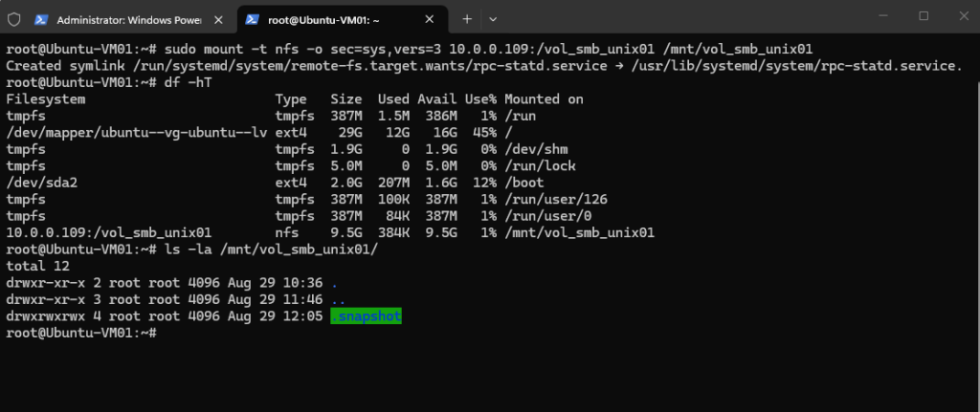Click the 10.0.0.109:/vol_smb_unix01 nfs row
This screenshot has width=980, height=412.
tap(330, 233)
